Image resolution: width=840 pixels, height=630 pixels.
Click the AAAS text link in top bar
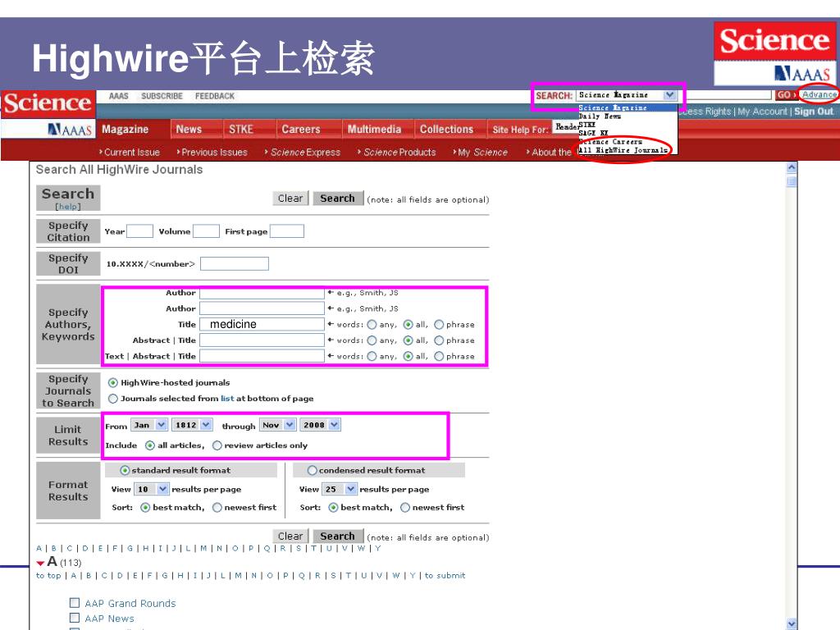coord(118,96)
